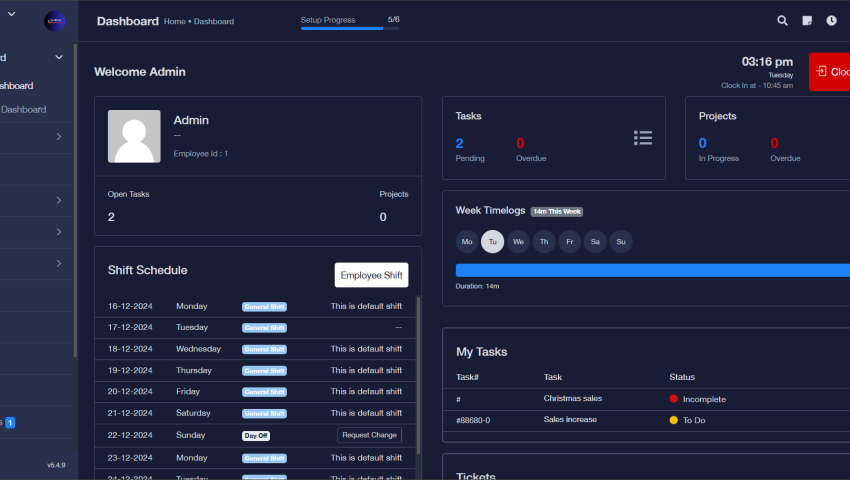
Task: Open the search icon in header
Action: coord(782,21)
